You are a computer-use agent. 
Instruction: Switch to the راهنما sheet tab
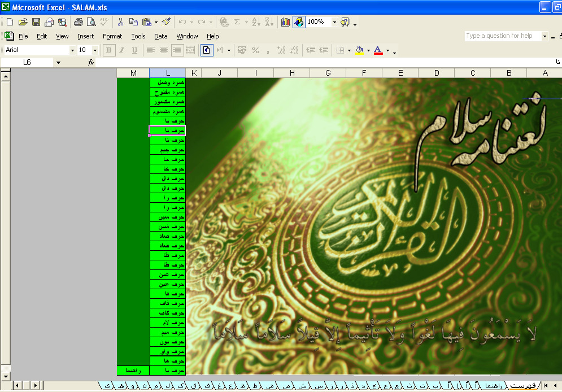(x=493, y=386)
